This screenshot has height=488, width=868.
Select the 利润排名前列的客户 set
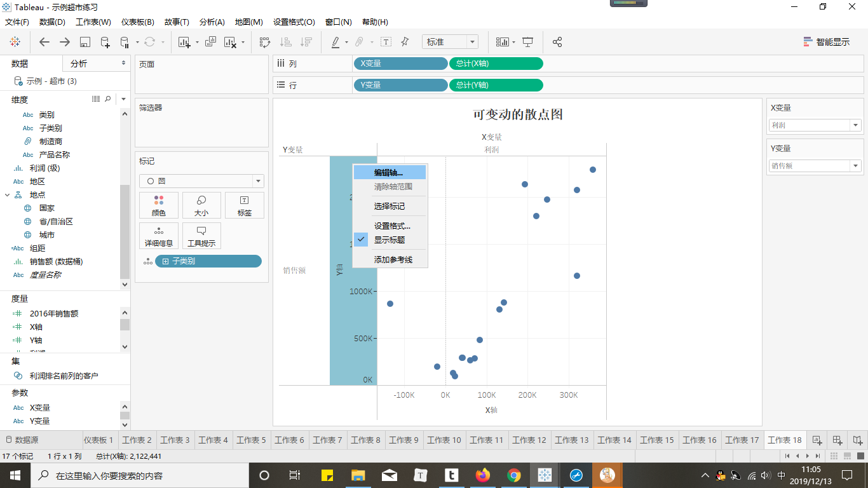[64, 376]
